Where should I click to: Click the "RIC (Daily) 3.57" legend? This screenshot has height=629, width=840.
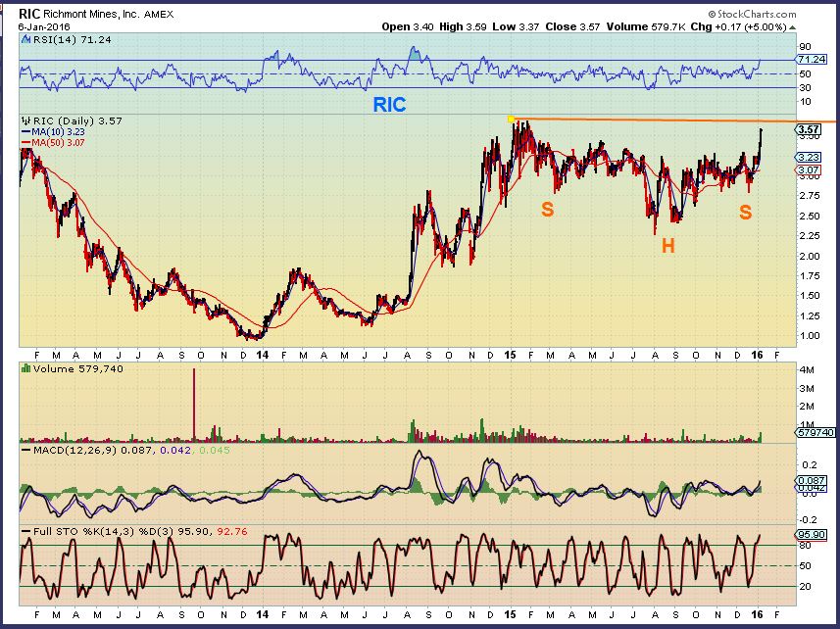coord(77,121)
